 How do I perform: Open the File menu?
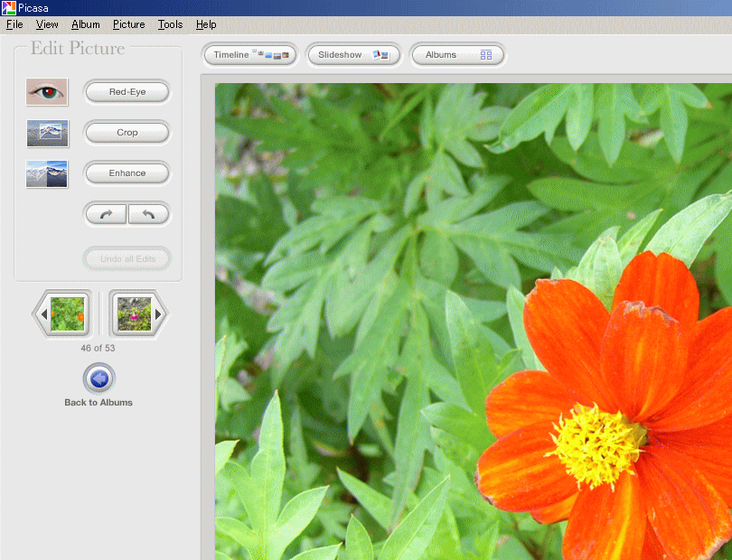coord(14,24)
